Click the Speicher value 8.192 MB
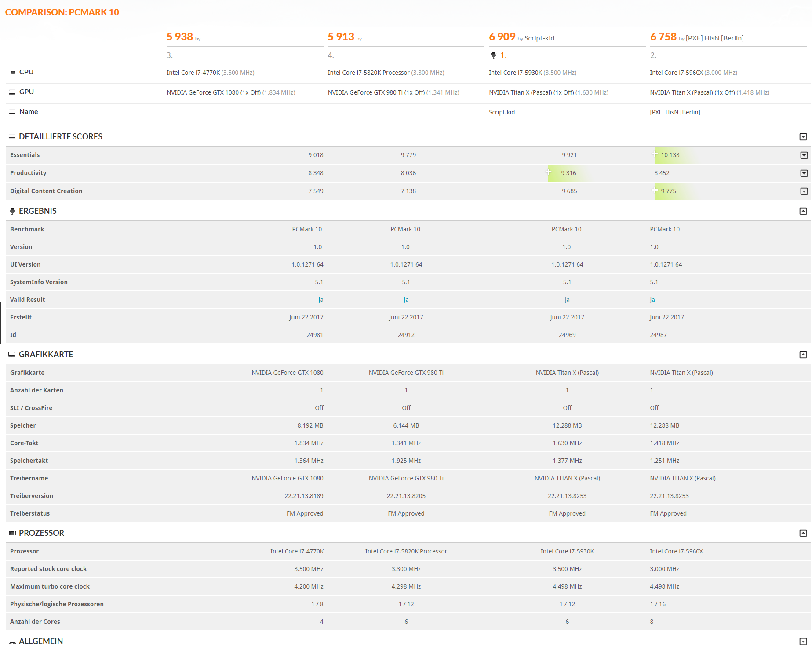Image resolution: width=812 pixels, height=645 pixels. coord(310,425)
